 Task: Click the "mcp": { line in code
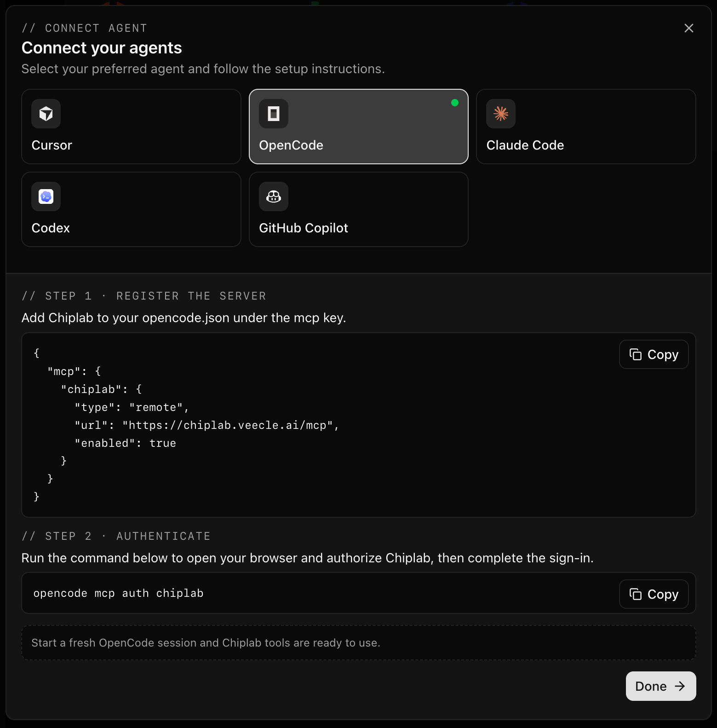[74, 371]
